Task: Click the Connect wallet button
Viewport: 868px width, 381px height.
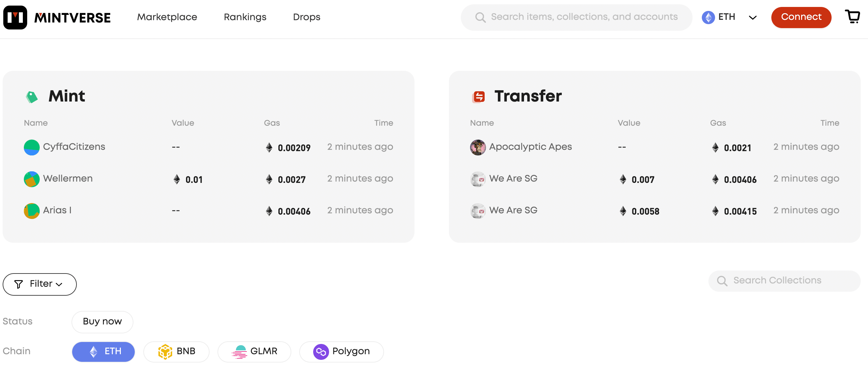Action: [801, 17]
